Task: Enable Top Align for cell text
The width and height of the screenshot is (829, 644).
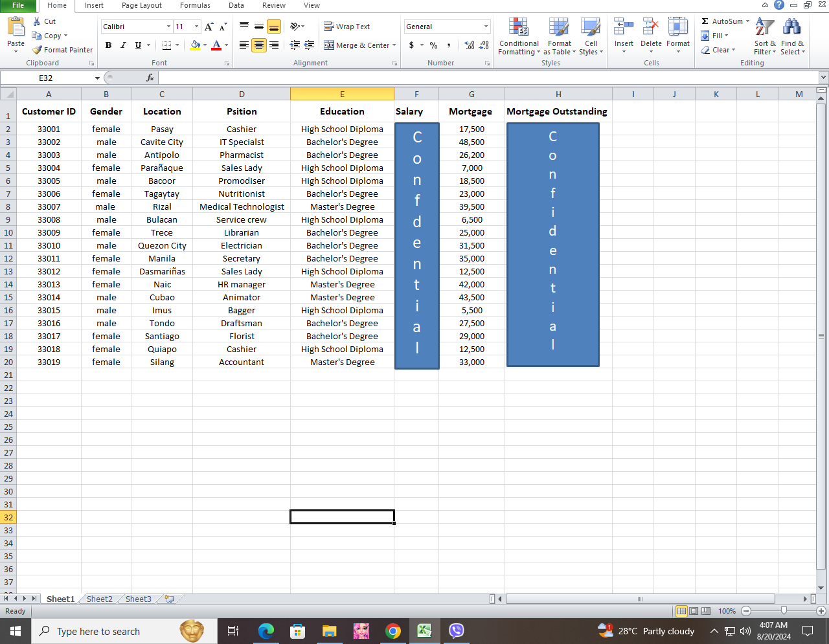Action: pyautogui.click(x=244, y=27)
